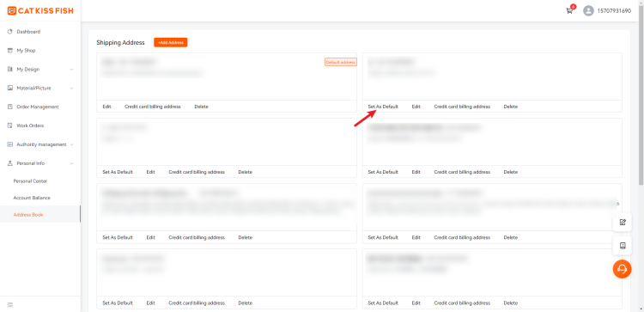Collapse the Personal Info chevron
Image resolution: width=644 pixels, height=312 pixels.
pyautogui.click(x=72, y=163)
